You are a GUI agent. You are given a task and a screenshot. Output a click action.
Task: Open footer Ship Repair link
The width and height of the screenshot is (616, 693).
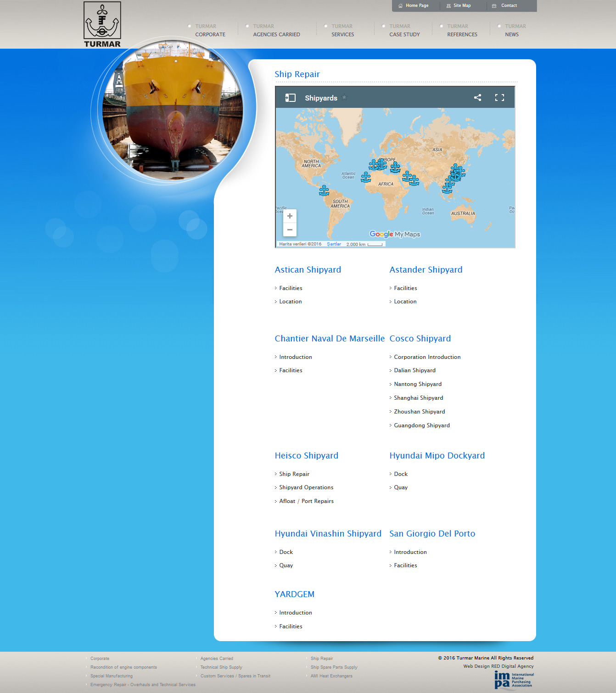click(x=322, y=659)
